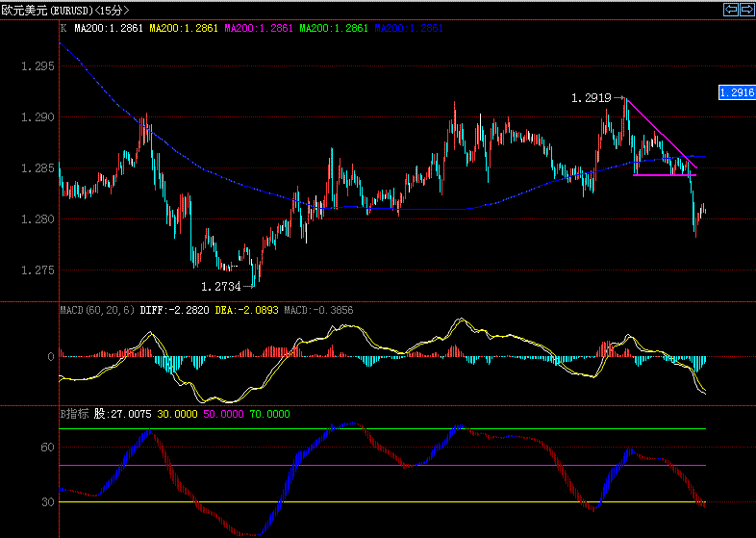The height and width of the screenshot is (538, 756).
Task: Select the white MA200:1.2861 label
Action: 109,28
